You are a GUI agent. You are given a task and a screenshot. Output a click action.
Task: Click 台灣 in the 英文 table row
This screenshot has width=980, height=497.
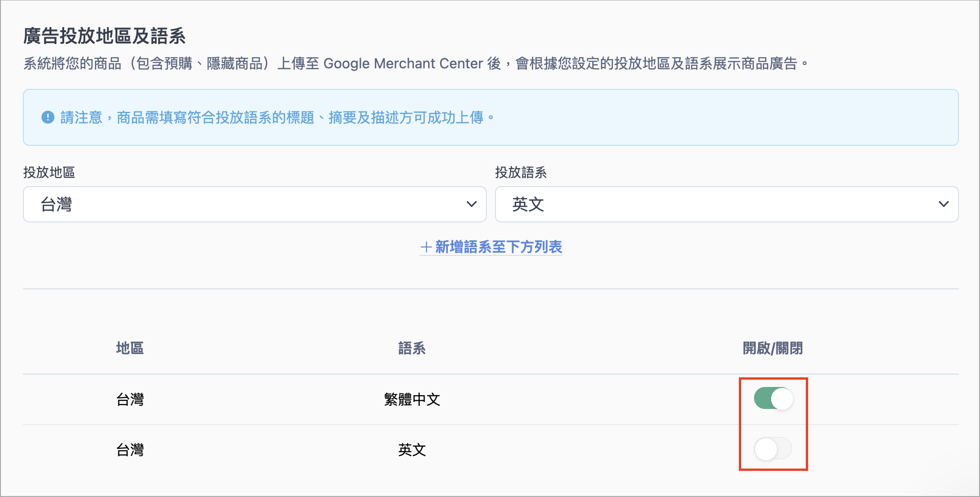(x=130, y=450)
